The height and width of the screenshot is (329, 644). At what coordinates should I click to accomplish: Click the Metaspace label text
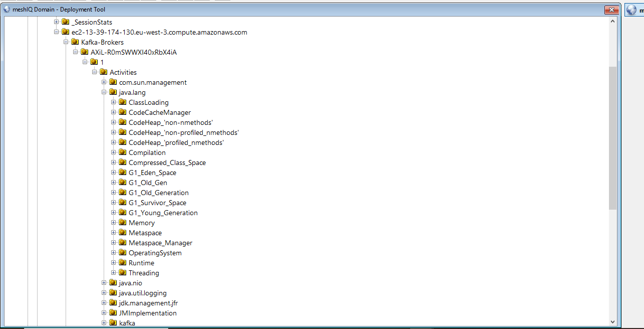click(145, 233)
